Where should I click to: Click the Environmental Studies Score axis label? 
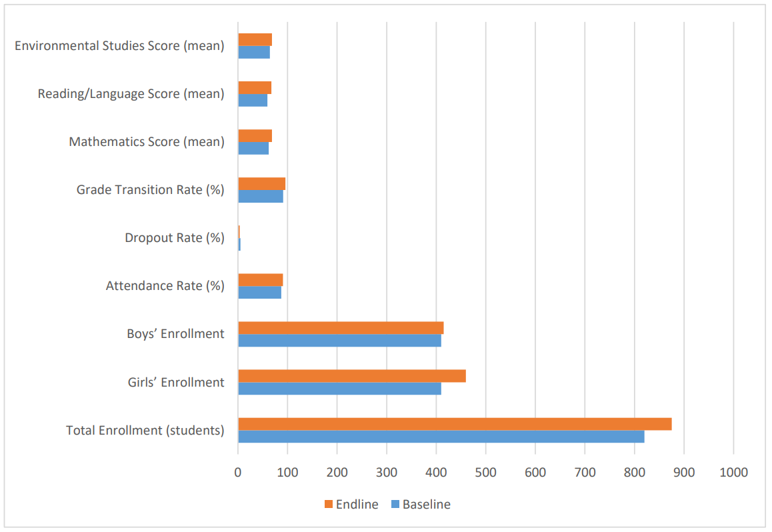(x=119, y=46)
